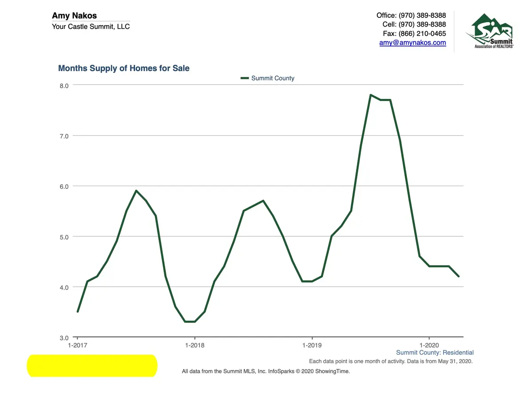Click the Summit County: Residential caption
Viewport: 532px width, 399px height.
(435, 353)
